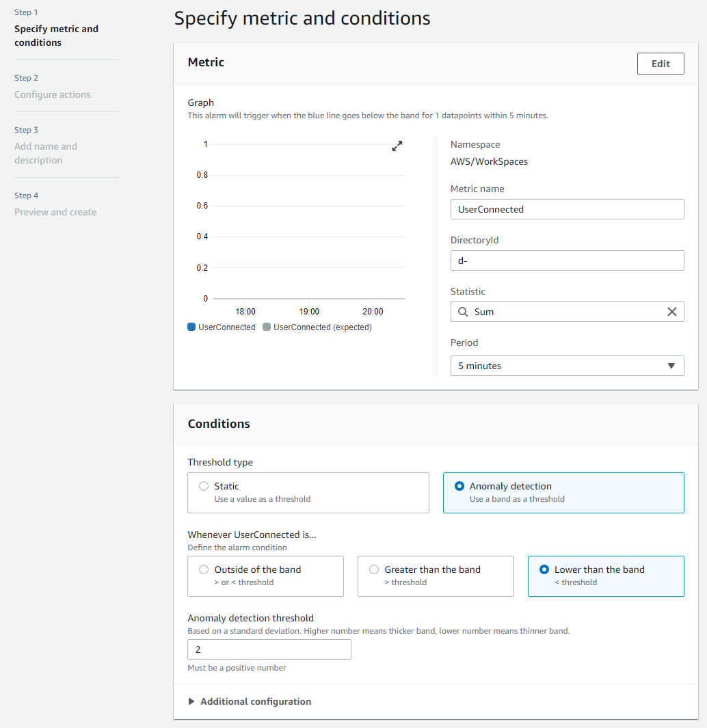Click the Statistic search magnifier icon
The image size is (707, 728).
tap(462, 312)
